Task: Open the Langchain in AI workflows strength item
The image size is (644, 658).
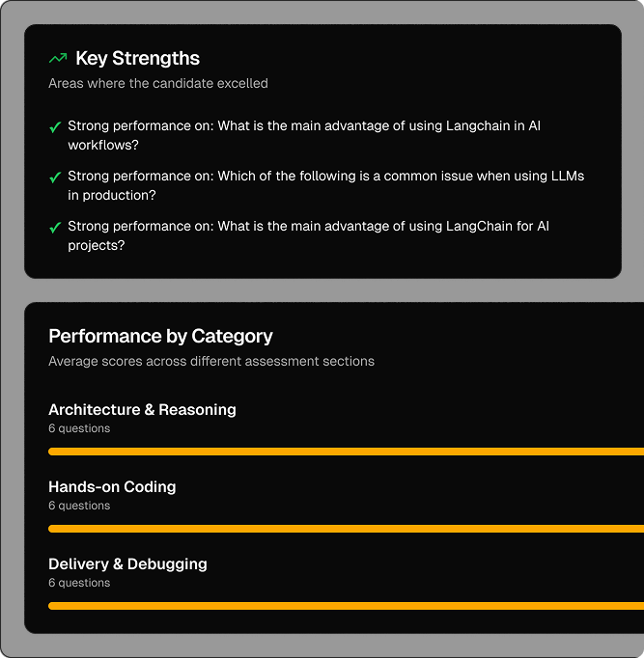Action: coord(304,135)
